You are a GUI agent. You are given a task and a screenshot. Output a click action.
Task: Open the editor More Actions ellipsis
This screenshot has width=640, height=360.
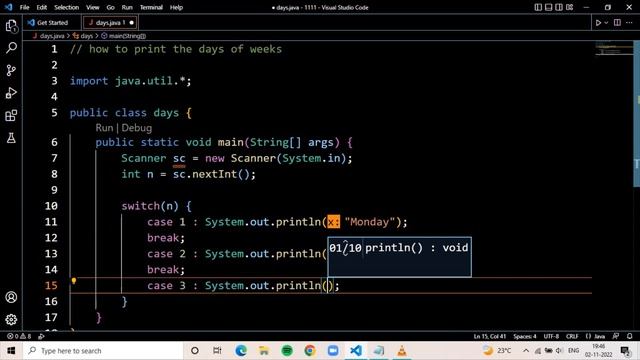click(x=629, y=23)
